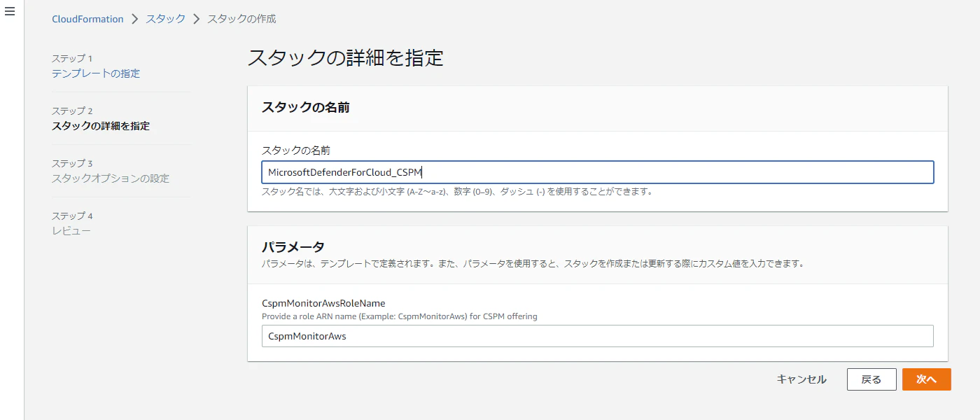
Task: Click the stack name character rules hint
Action: [x=457, y=191]
